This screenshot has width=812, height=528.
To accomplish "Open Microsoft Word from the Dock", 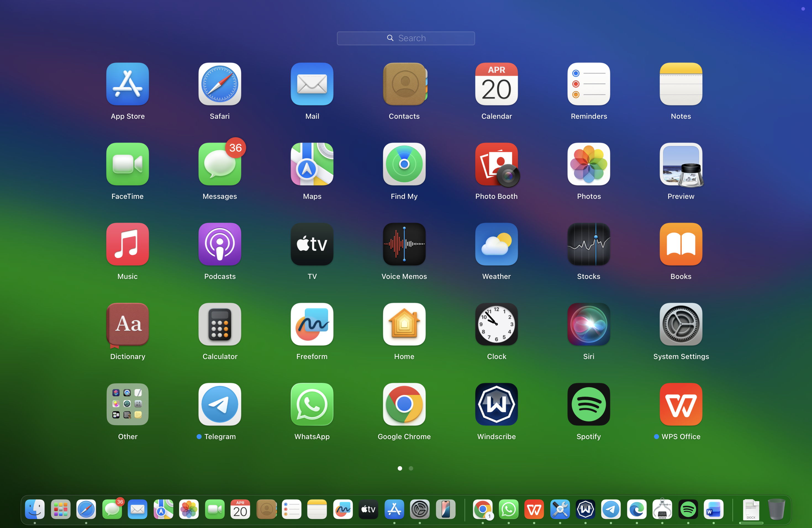I will [x=713, y=509].
